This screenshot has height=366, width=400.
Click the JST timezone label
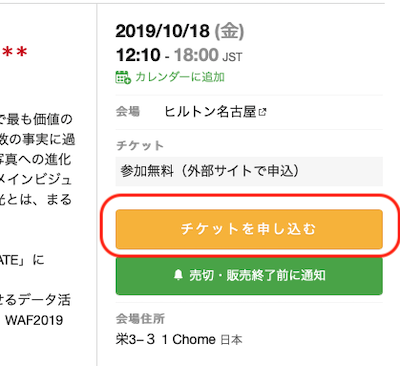click(232, 57)
